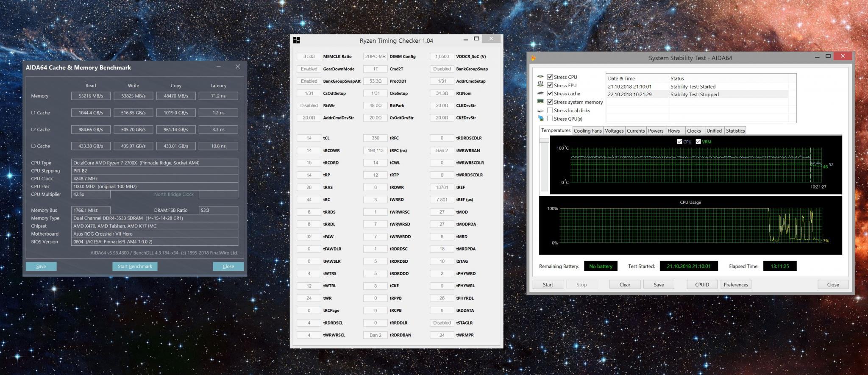The width and height of the screenshot is (868, 375).
Task: Click the Date & Time column header
Action: pyautogui.click(x=637, y=78)
